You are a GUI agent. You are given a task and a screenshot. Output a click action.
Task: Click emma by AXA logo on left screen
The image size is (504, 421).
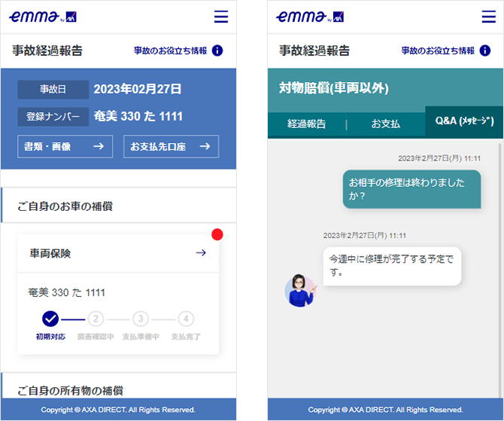click(43, 17)
